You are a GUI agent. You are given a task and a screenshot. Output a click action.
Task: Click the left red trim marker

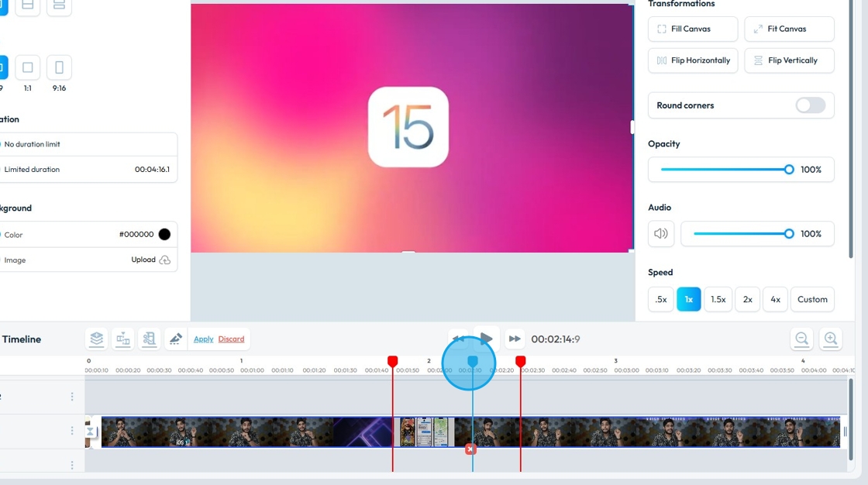pos(392,362)
